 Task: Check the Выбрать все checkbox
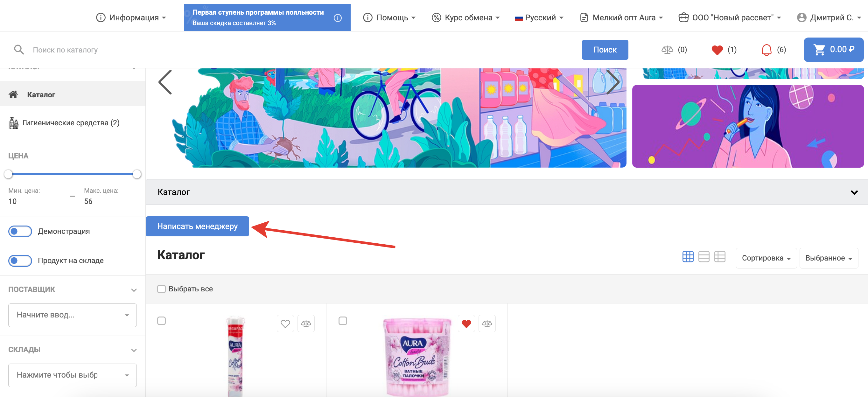[161, 289]
